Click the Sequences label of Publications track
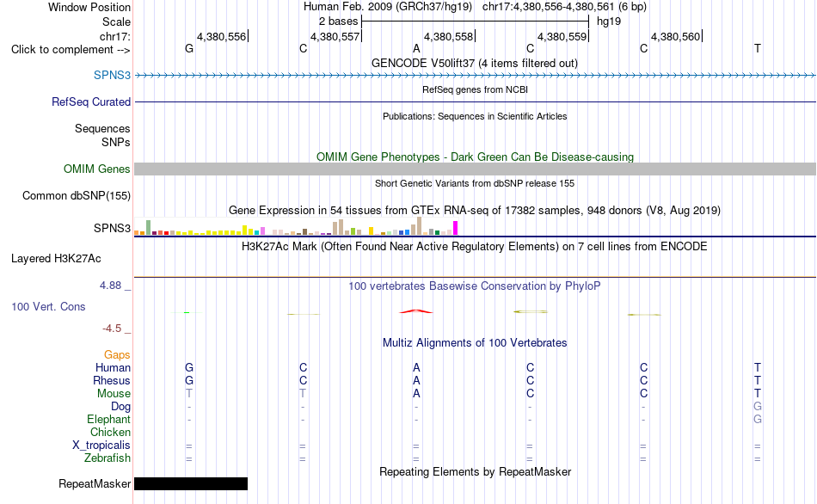The image size is (817, 504). pyautogui.click(x=102, y=129)
